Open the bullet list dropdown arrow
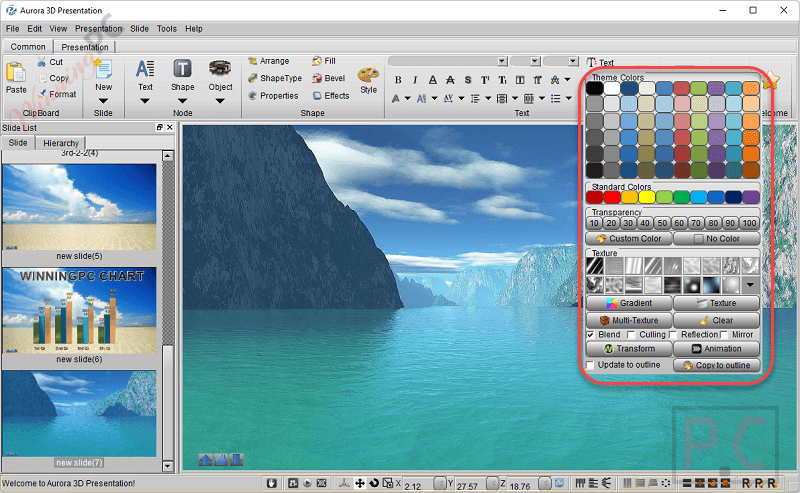 (x=568, y=98)
